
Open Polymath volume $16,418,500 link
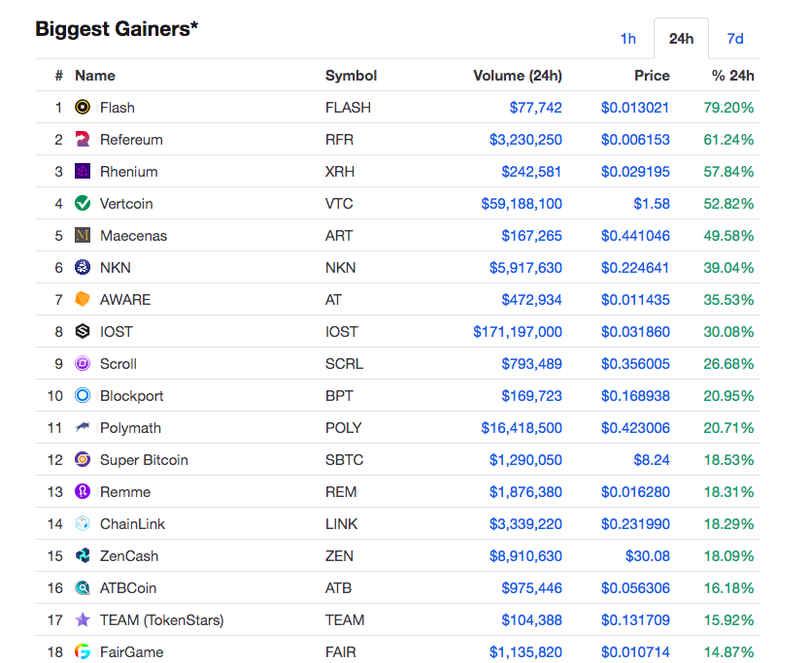pyautogui.click(x=522, y=428)
